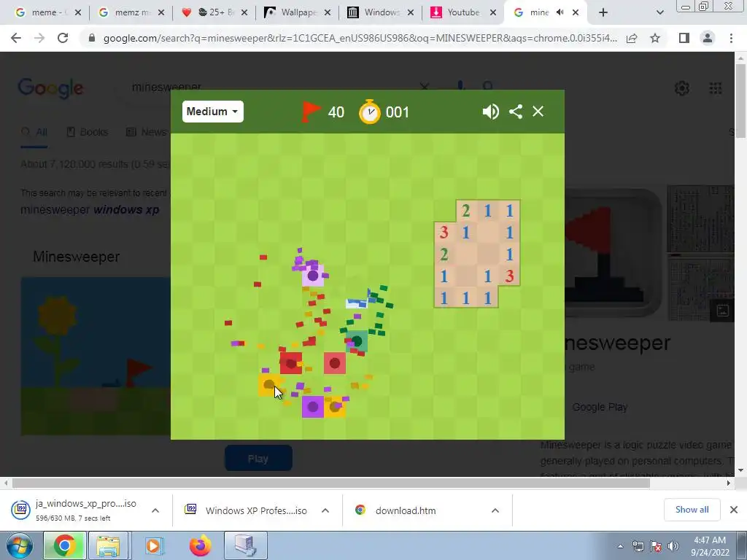Image resolution: width=747 pixels, height=560 pixels.
Task: Select the All search filter
Action: coord(34,132)
